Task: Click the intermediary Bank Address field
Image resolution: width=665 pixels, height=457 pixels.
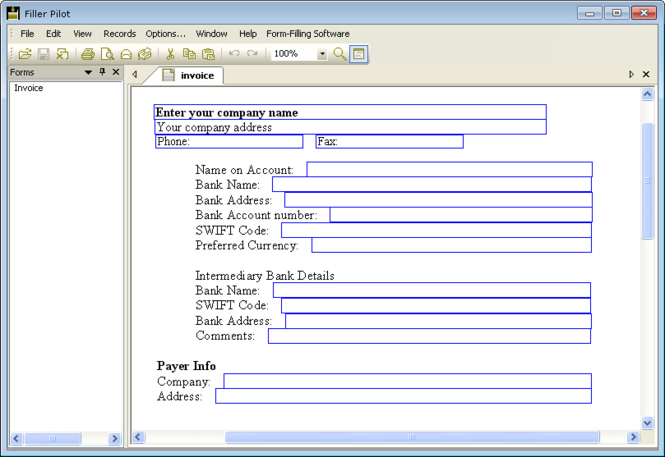Action: click(x=438, y=320)
